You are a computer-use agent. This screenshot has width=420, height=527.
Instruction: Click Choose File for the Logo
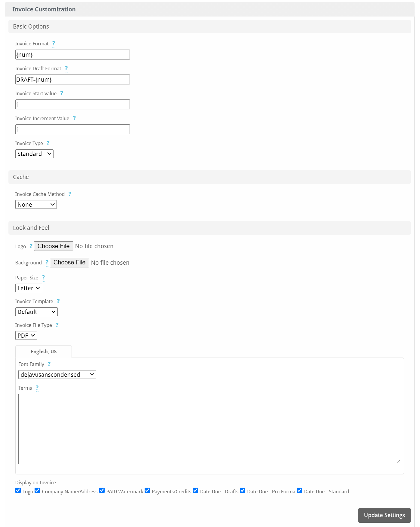(54, 246)
